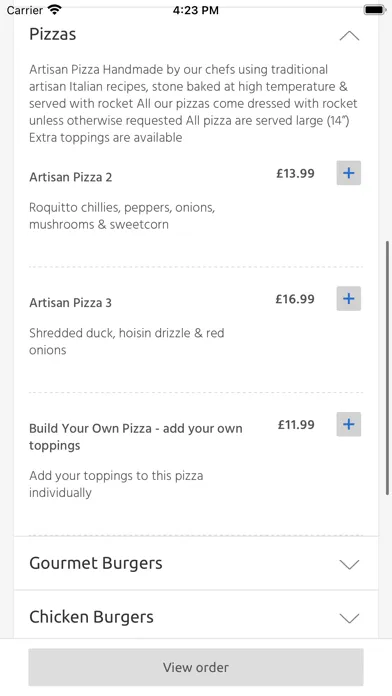
Task: Tap the shredded duck description text
Action: [x=127, y=341]
